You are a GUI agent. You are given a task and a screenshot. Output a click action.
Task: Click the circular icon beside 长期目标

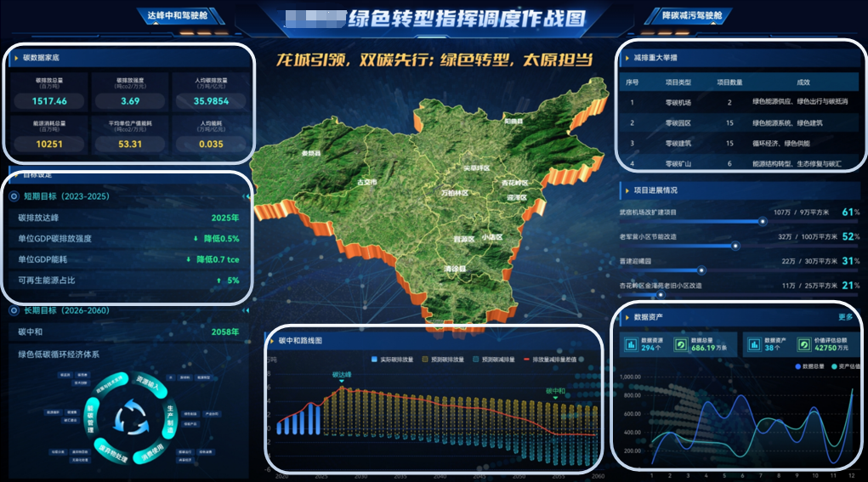14,311
